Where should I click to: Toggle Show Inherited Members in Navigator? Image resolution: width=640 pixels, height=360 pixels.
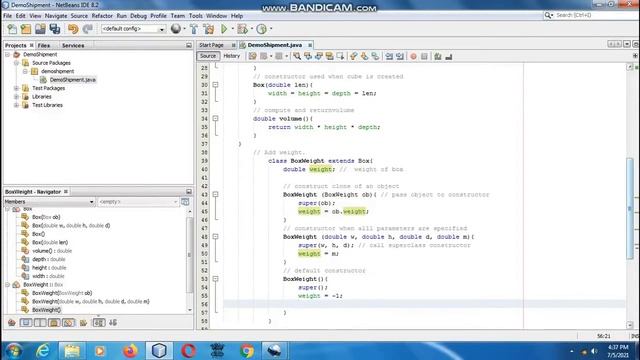12,323
